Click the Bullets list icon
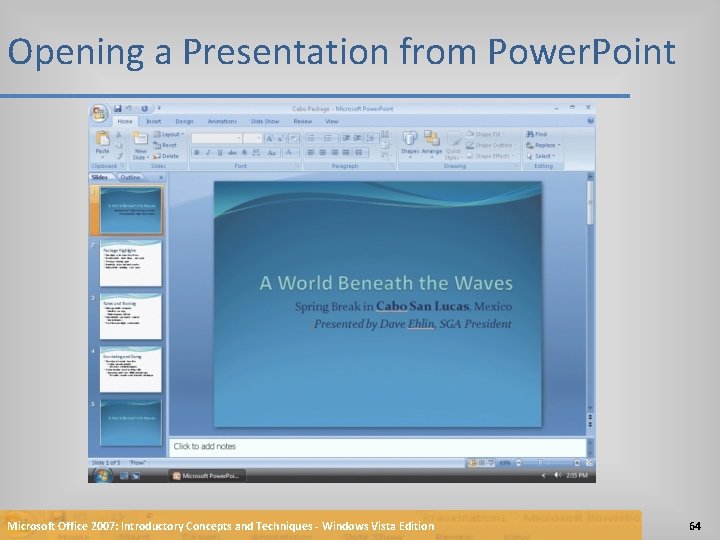Image resolution: width=720 pixels, height=540 pixels. click(311, 138)
